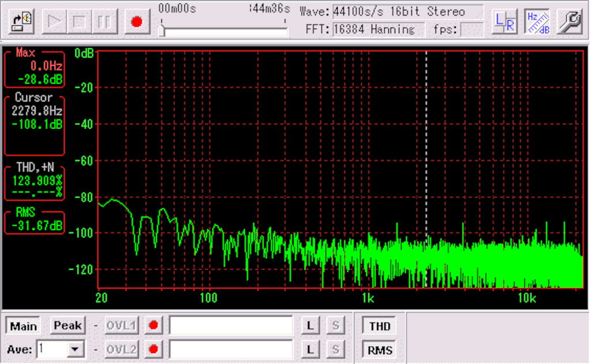Click the OVL2 overlay name text field
590x364 pixels.
coord(230,350)
